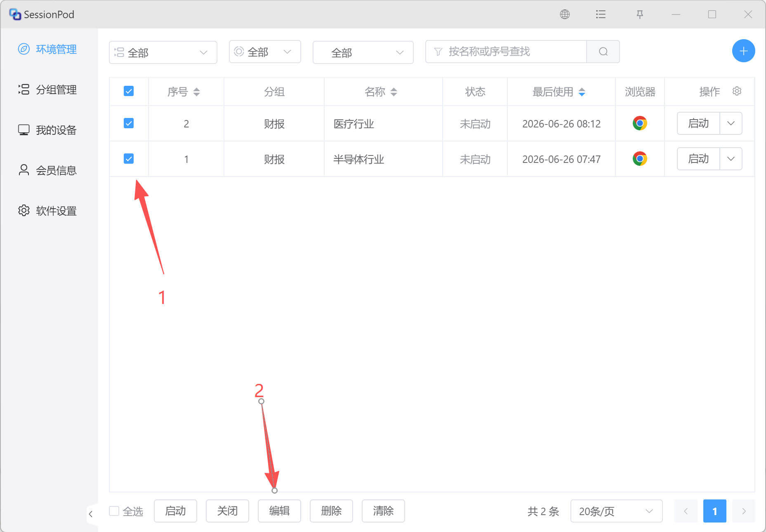Pin the window with the pushpin icon
This screenshot has height=532, width=766.
[x=640, y=14]
